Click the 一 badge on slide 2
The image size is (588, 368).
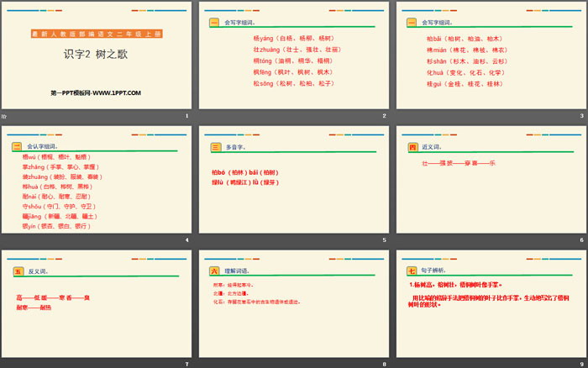(213, 21)
